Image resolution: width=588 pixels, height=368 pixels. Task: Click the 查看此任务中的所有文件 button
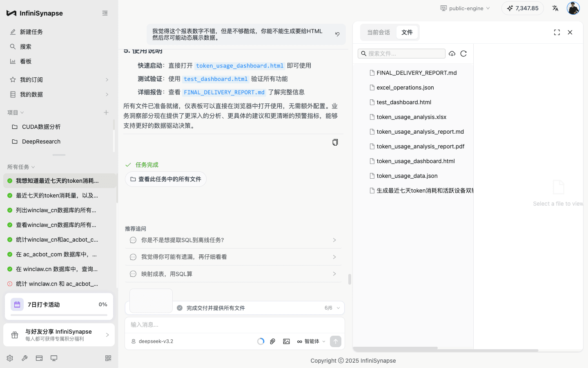point(165,179)
